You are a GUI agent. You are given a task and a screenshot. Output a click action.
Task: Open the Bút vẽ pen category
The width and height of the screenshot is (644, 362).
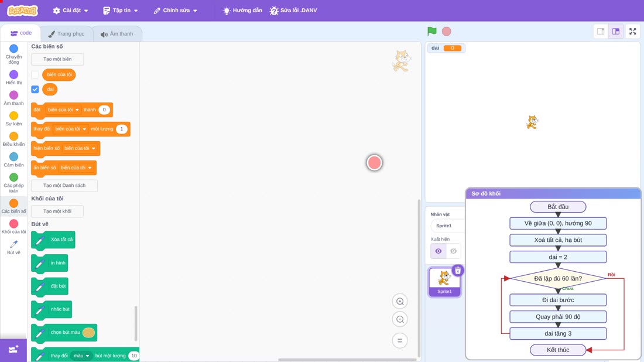click(13, 247)
